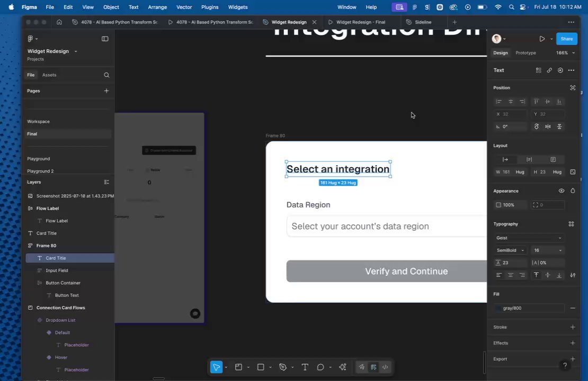Open the Arrange menu
Screen dimensions: 588x381
point(157,7)
